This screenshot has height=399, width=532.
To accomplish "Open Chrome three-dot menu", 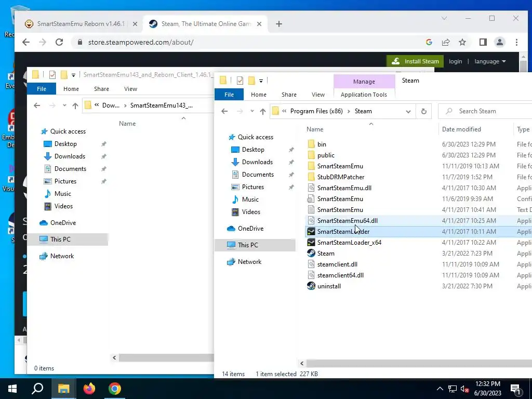I will click(x=516, y=42).
